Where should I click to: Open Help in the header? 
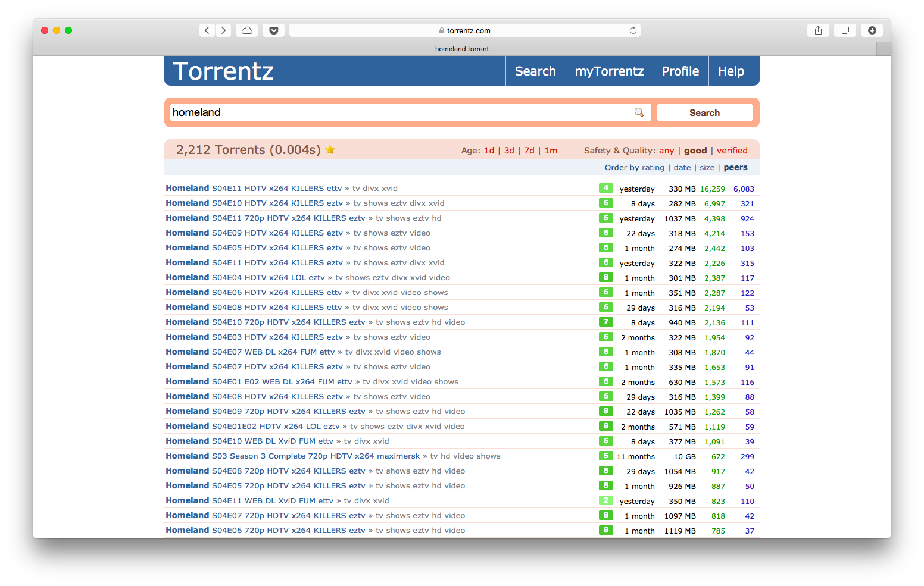click(x=731, y=71)
